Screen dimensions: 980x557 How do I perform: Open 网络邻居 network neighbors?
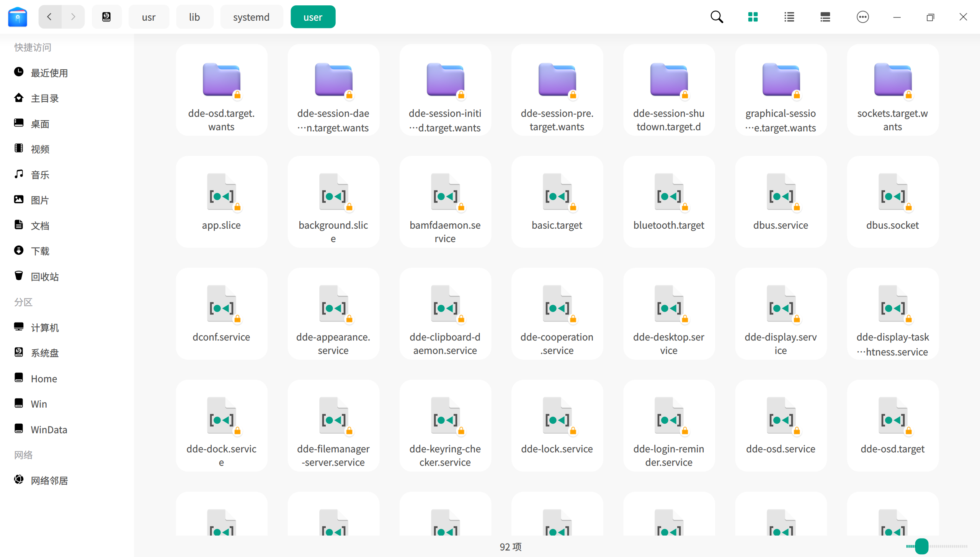(49, 480)
